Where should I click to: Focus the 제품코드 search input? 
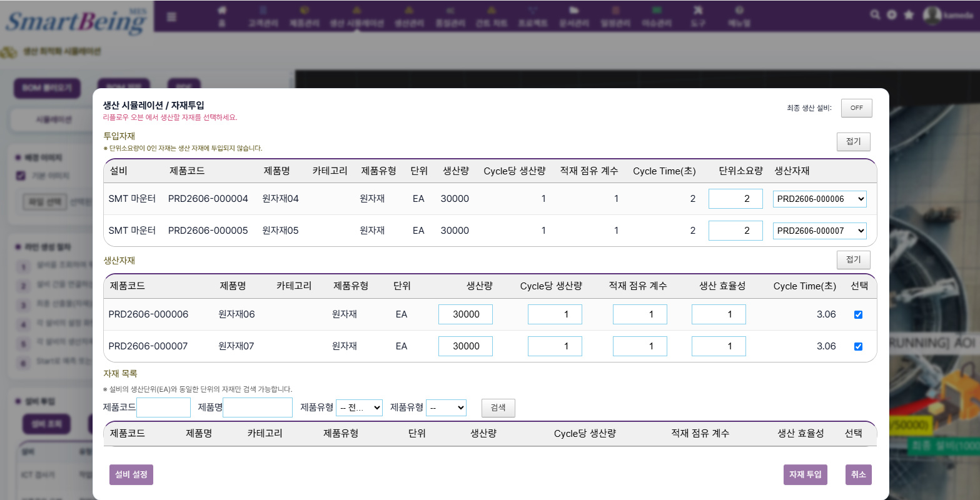163,407
